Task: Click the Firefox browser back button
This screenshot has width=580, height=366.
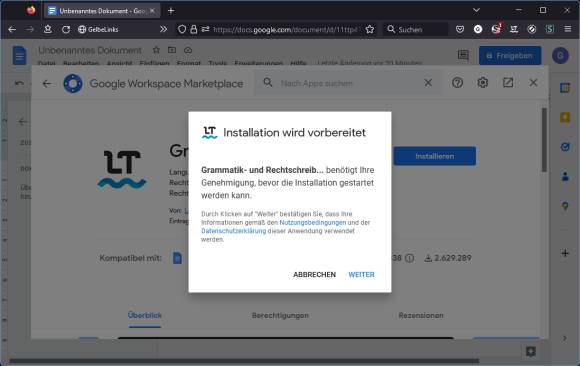Action: click(x=12, y=29)
